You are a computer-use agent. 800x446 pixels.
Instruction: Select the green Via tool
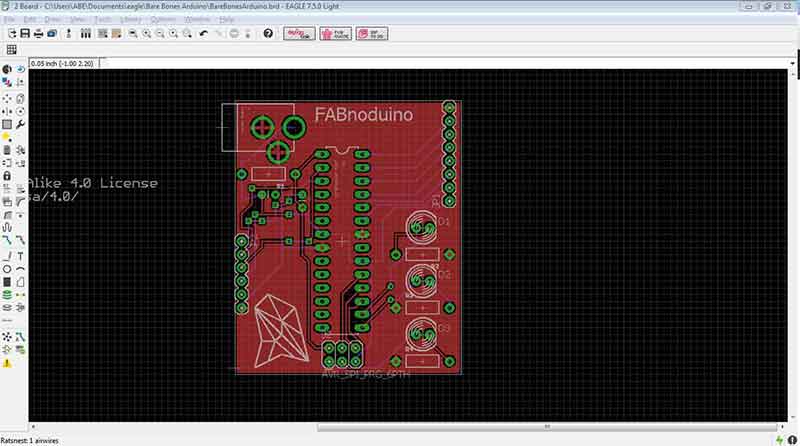(7, 294)
